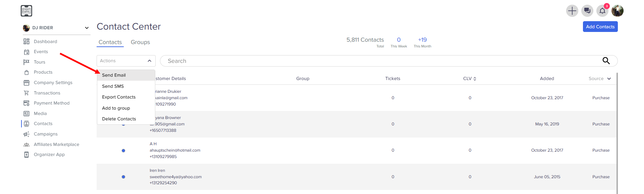Screen dimensions: 644x194
Task: Click the Tickets column header
Action: tap(392, 79)
